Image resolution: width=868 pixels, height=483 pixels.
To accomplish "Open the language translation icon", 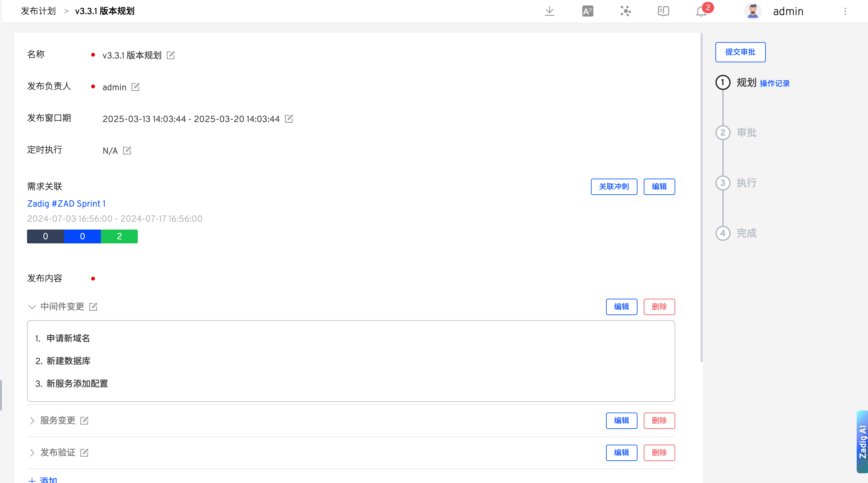I will (588, 11).
